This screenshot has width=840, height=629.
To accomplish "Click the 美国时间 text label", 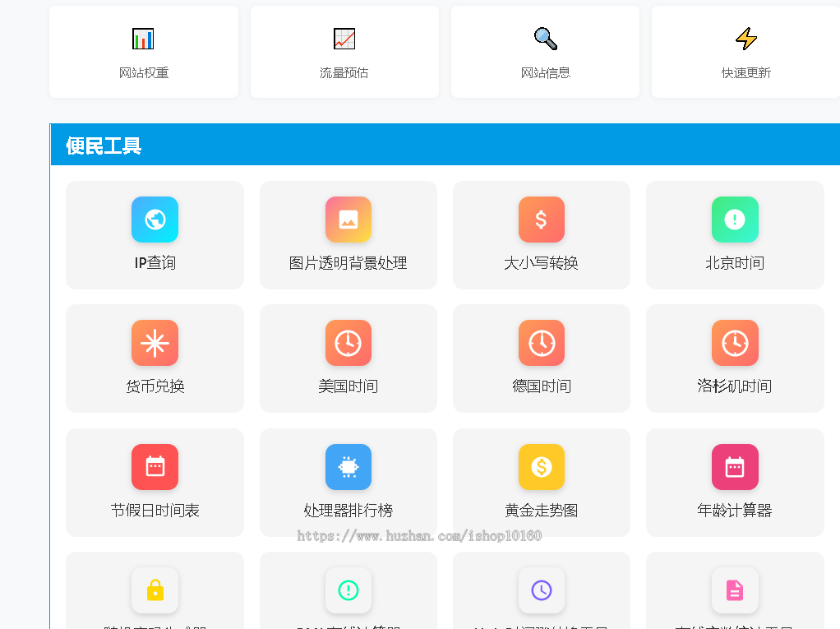I will 348,386.
